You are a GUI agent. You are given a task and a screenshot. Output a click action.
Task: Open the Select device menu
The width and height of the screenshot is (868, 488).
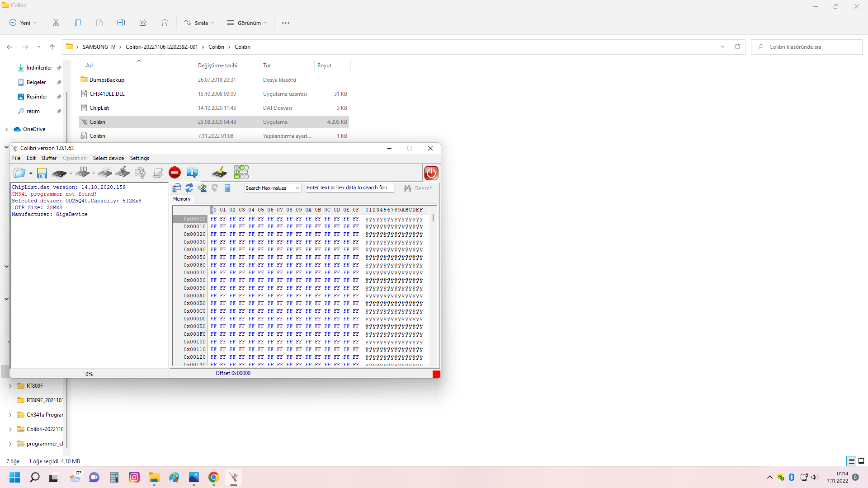coord(108,158)
